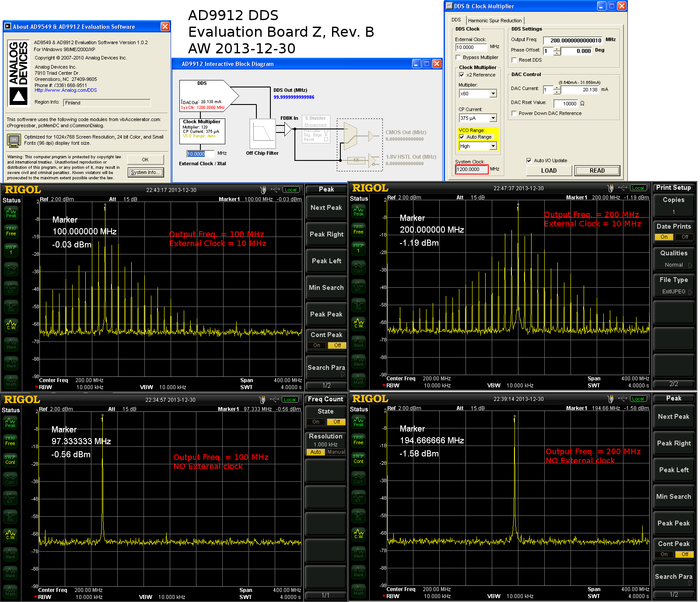Click the Math icon in the 22:43:17 Rigol screen
Image resolution: width=700 pixels, height=602 pixels.
pos(11,381)
